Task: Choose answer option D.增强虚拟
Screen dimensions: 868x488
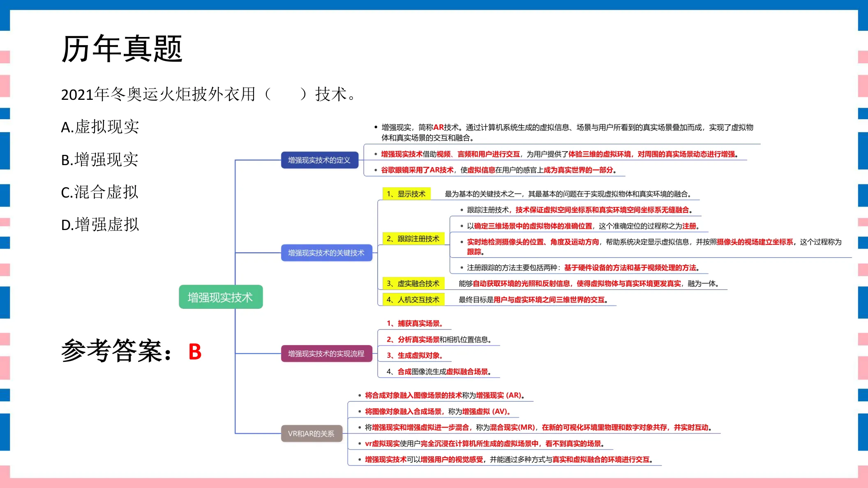Action: [x=100, y=224]
